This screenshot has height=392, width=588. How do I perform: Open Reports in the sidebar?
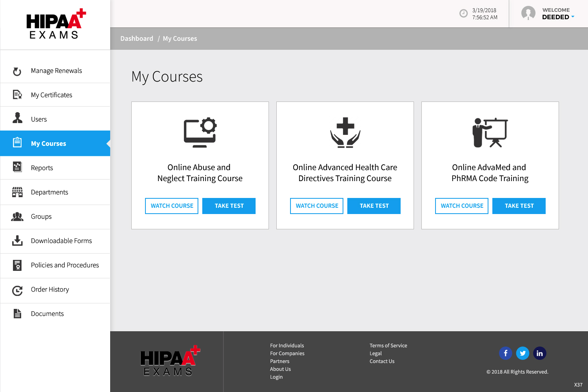pyautogui.click(x=55, y=168)
